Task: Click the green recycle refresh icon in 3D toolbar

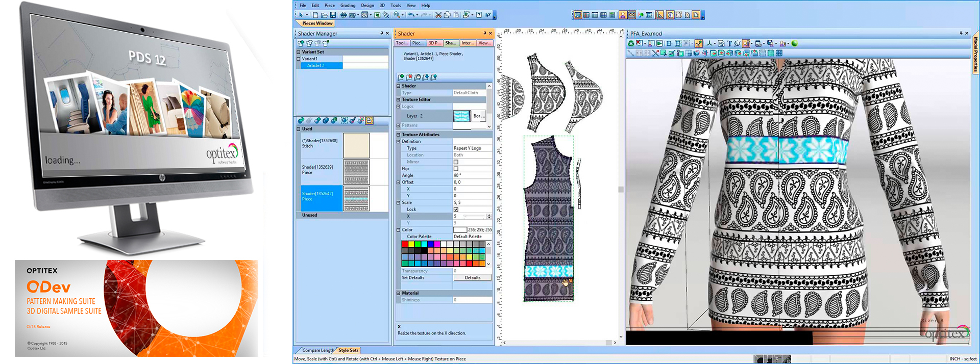Action: [x=631, y=43]
